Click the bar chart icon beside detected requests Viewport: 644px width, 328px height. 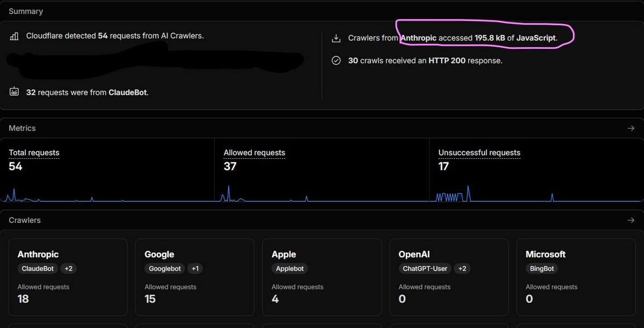pos(14,36)
